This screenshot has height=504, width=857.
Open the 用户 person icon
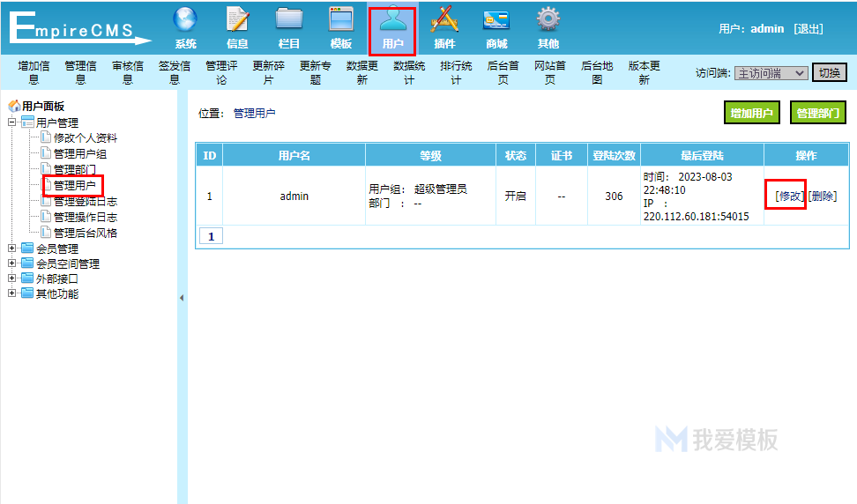(x=393, y=19)
